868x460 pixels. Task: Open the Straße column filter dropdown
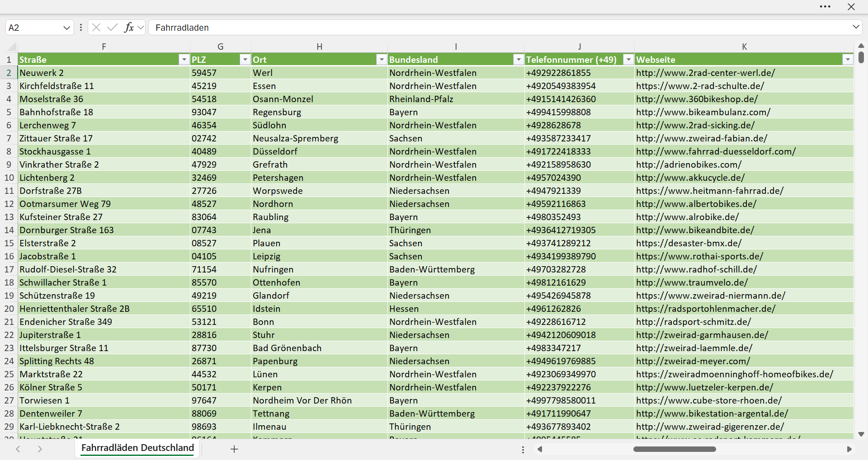tap(184, 60)
